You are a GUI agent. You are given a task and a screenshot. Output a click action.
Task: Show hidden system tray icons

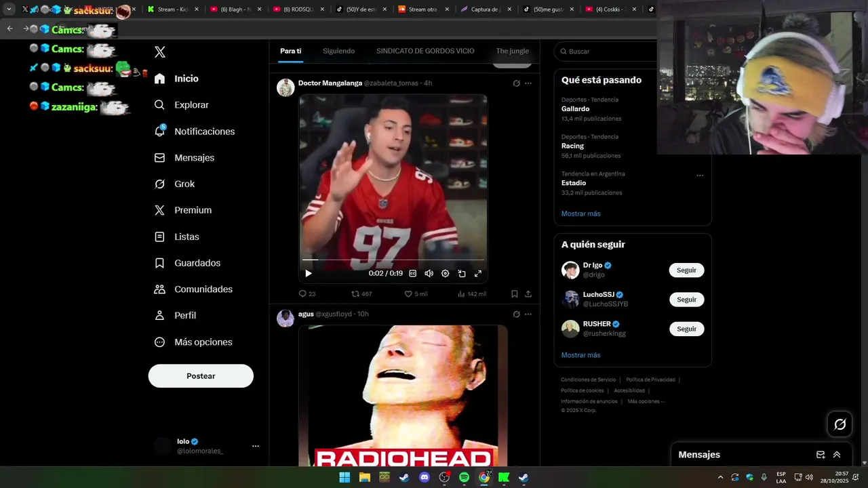click(x=720, y=477)
